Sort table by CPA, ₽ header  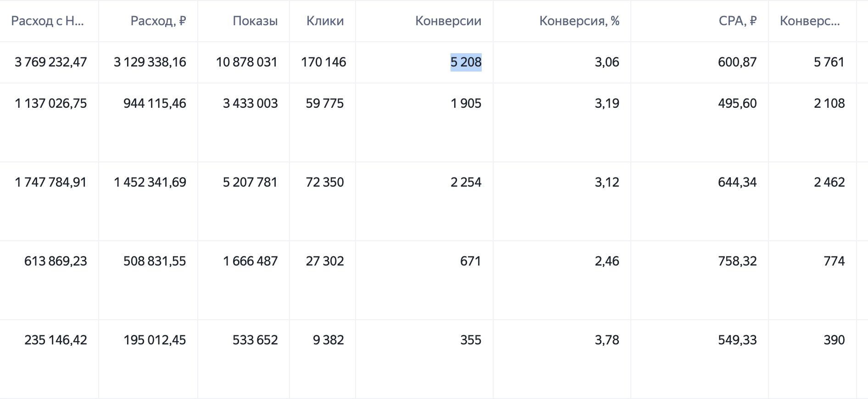737,21
